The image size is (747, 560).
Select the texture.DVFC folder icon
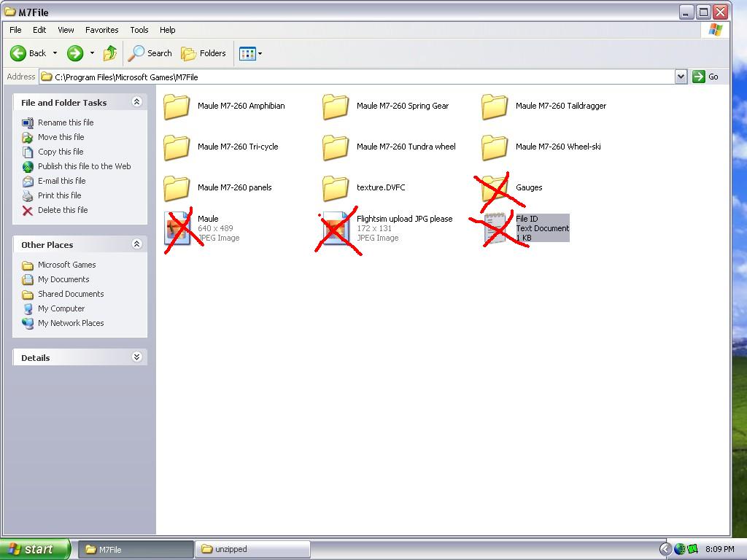pos(336,189)
